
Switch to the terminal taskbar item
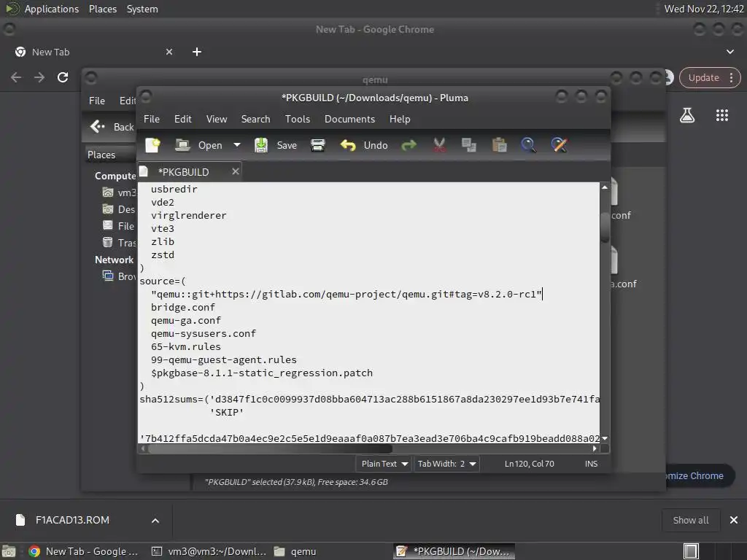pos(208,551)
